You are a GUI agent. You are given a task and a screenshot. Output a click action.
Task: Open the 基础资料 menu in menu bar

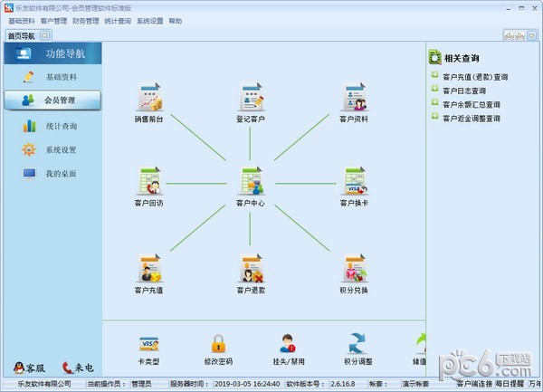point(22,20)
